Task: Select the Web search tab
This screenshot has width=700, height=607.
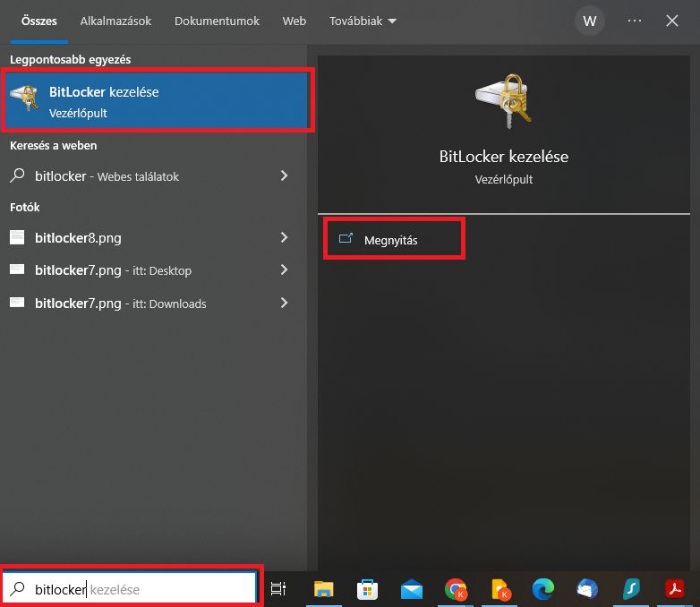Action: pos(294,21)
